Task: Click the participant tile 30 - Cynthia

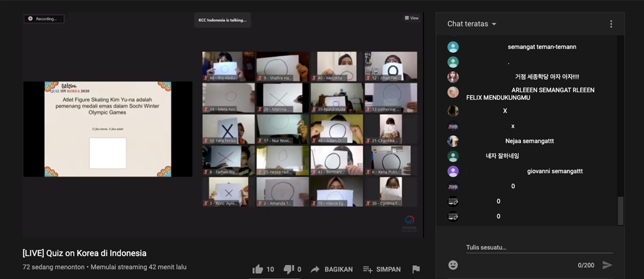Action: tap(391, 192)
